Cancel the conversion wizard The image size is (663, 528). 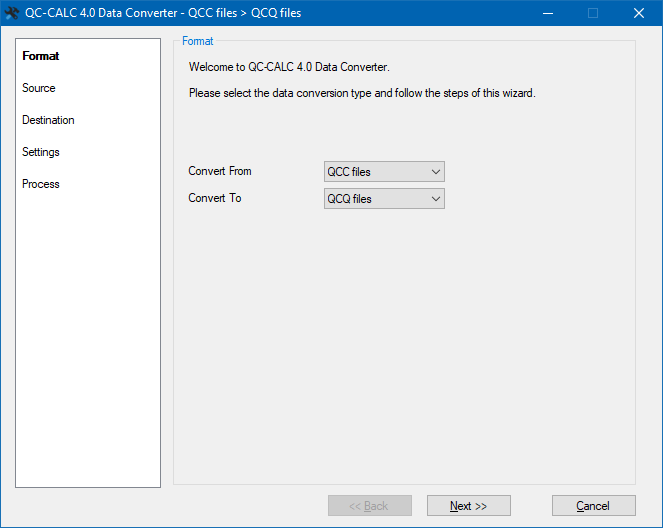593,506
